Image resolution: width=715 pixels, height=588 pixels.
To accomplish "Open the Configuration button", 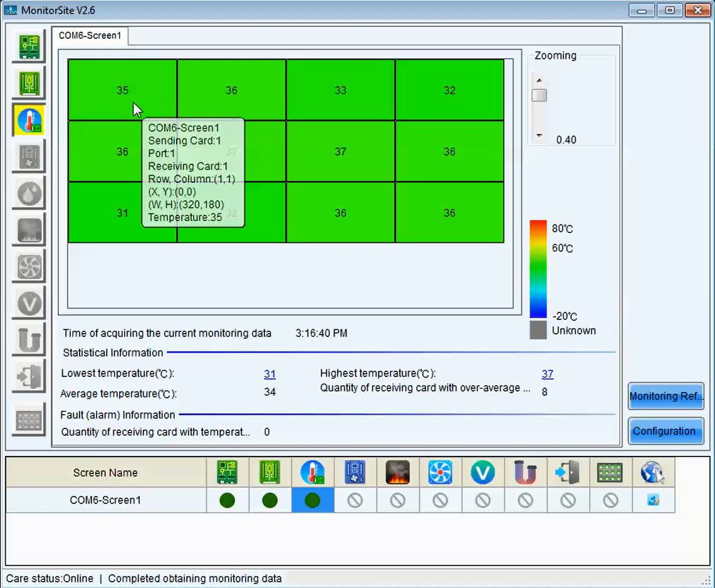I will (665, 431).
